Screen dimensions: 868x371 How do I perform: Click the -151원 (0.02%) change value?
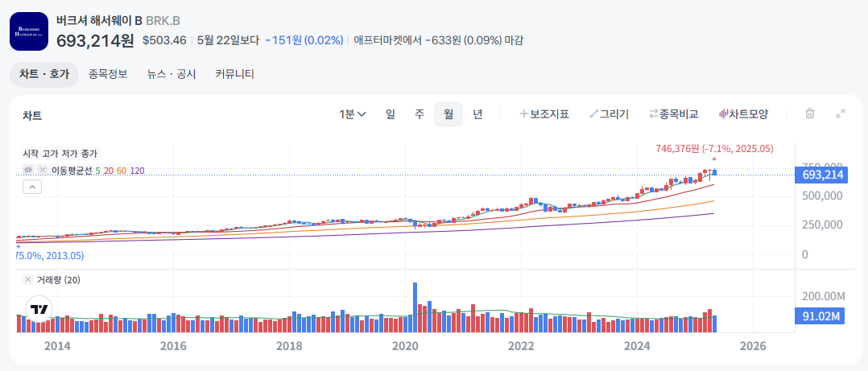[304, 40]
